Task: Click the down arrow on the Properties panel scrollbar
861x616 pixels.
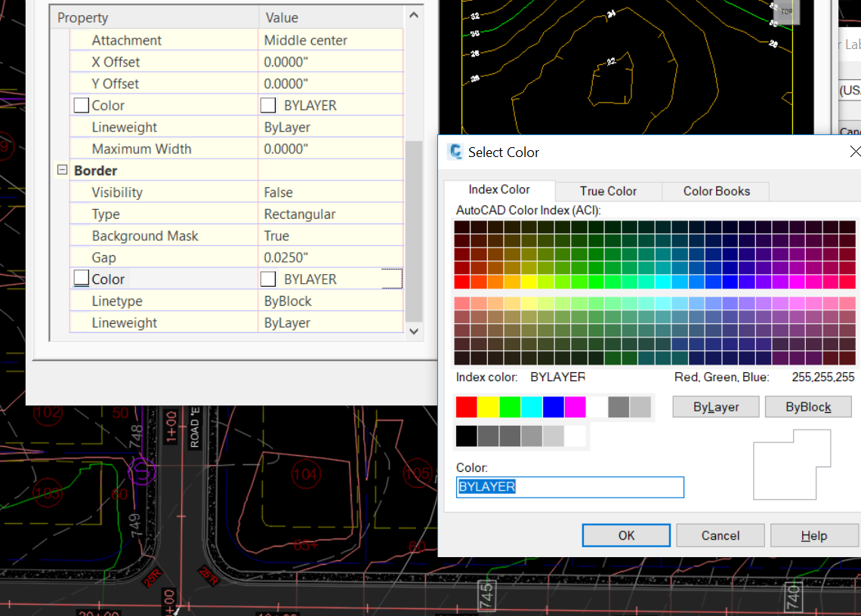Action: pyautogui.click(x=414, y=331)
